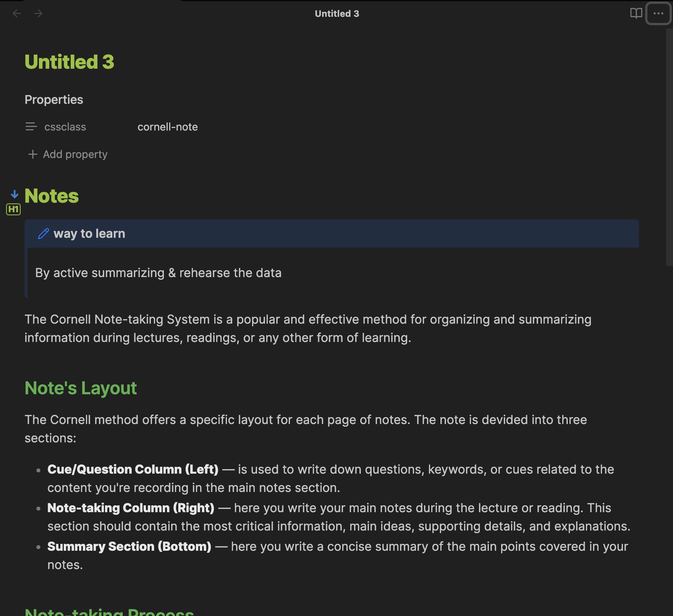Click bold text 'Cue/Question Column (Left)'
Image resolution: width=673 pixels, height=616 pixels.
tap(133, 469)
